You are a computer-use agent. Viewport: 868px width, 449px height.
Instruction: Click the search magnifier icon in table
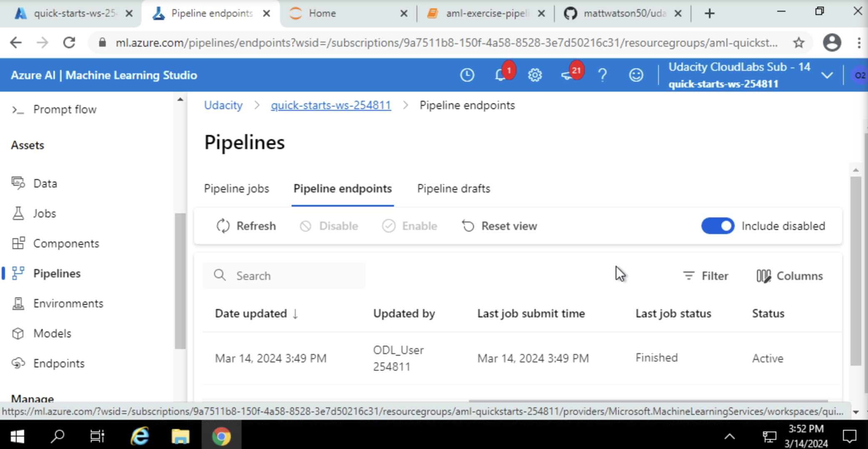[220, 275]
